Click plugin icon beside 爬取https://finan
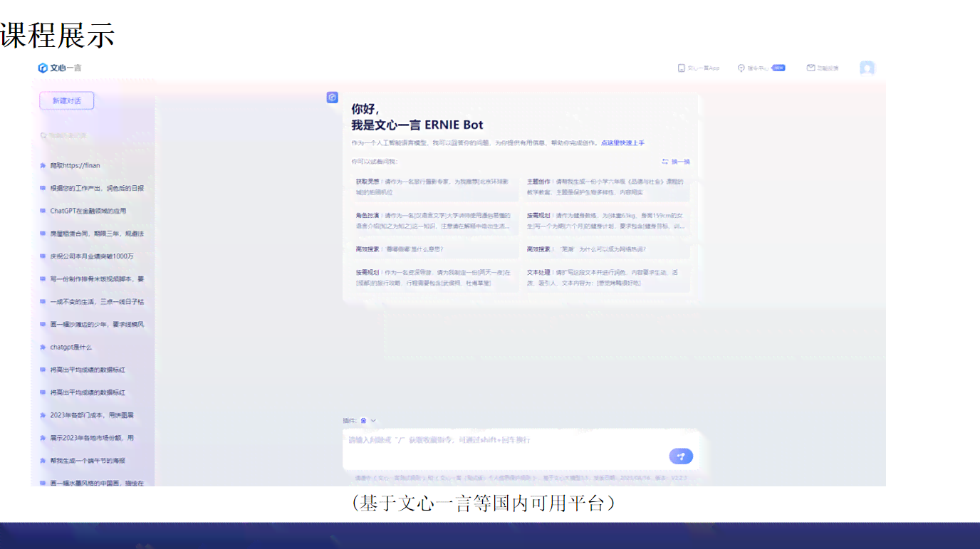Image resolution: width=980 pixels, height=549 pixels. (x=43, y=165)
